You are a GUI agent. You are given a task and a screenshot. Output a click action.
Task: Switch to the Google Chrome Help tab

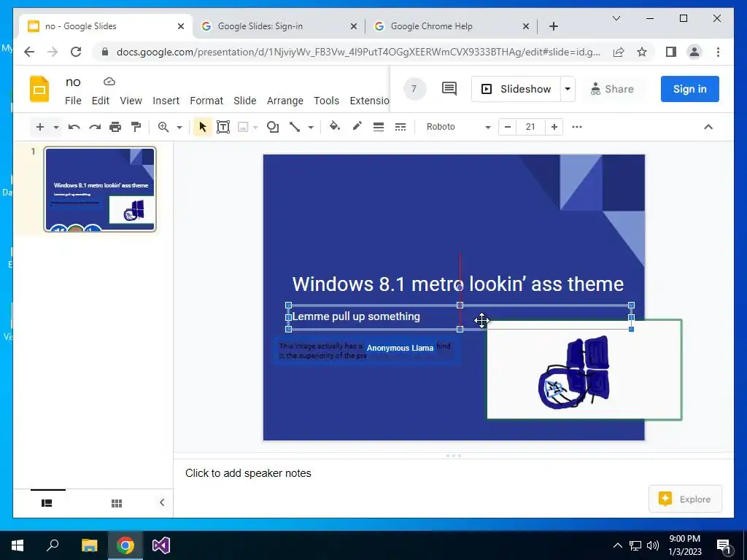[451, 26]
